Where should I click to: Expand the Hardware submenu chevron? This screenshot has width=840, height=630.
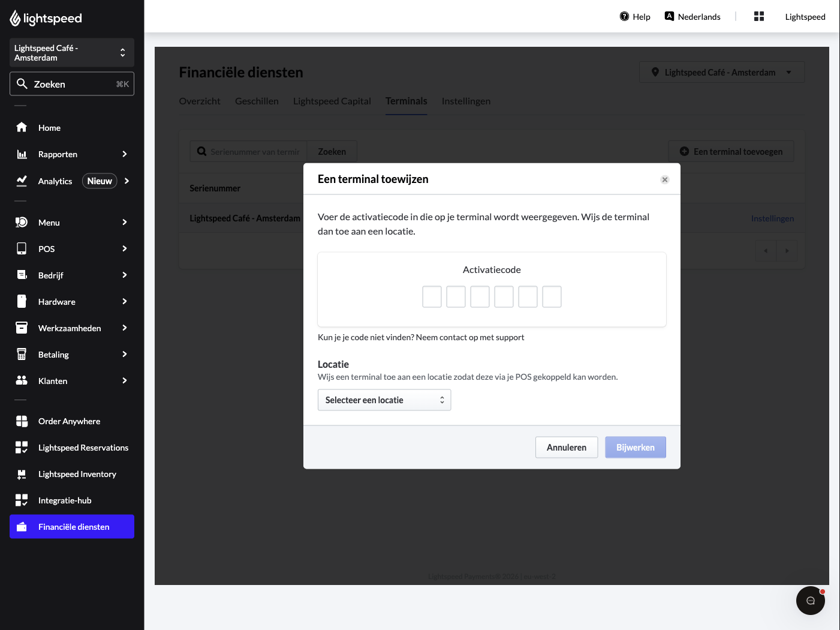click(125, 301)
